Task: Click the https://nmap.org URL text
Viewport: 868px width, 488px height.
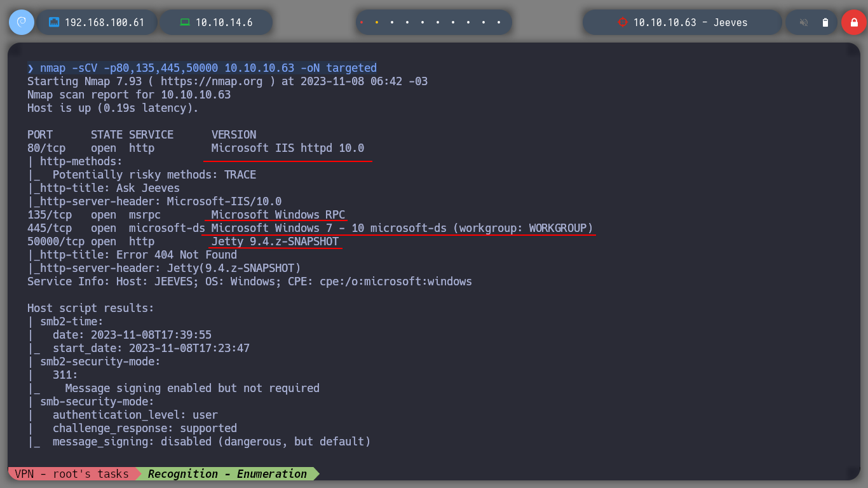Action: click(x=212, y=81)
